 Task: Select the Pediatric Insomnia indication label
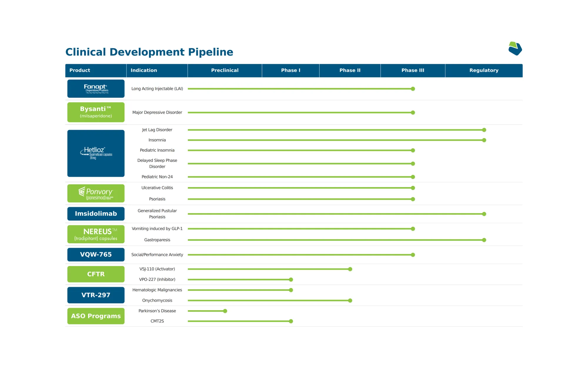click(x=157, y=150)
